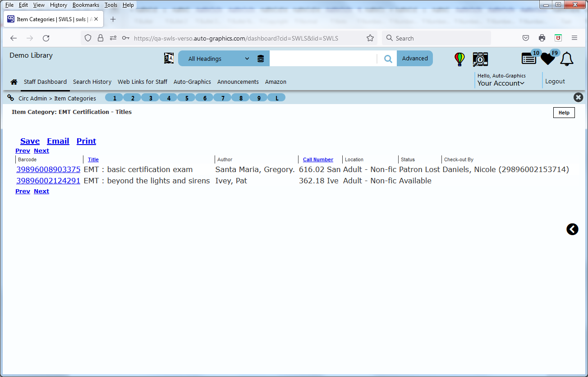Click the magnifier search icon

point(388,59)
